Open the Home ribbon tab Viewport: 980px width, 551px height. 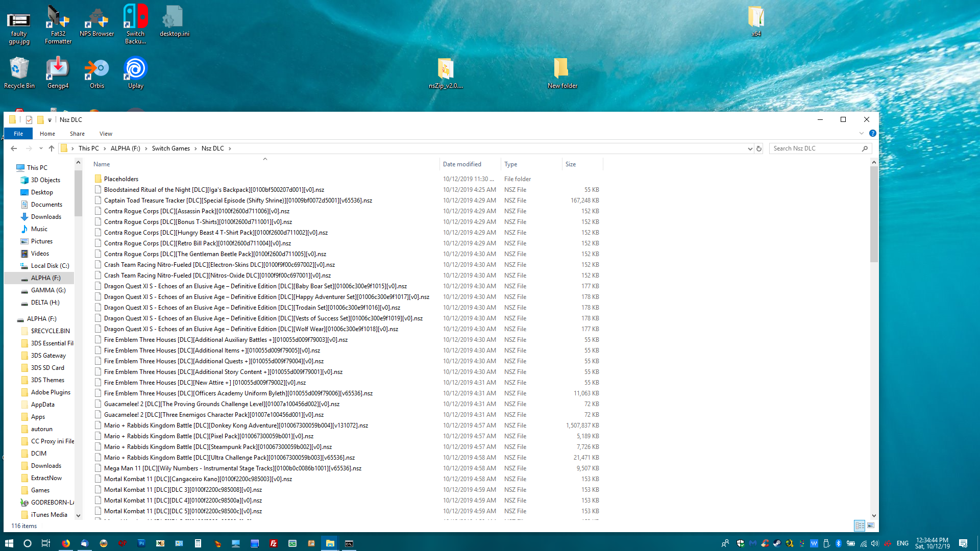47,134
